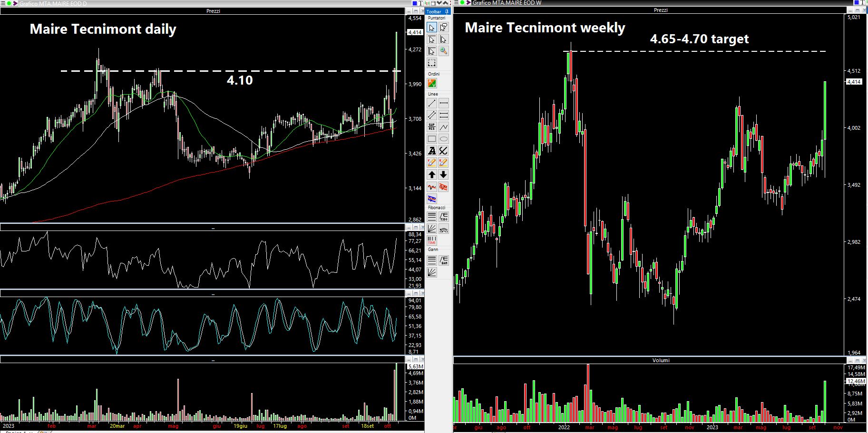868x433 pixels.
Task: Choose the dashed rectangle selection tool
Action: [x=432, y=63]
